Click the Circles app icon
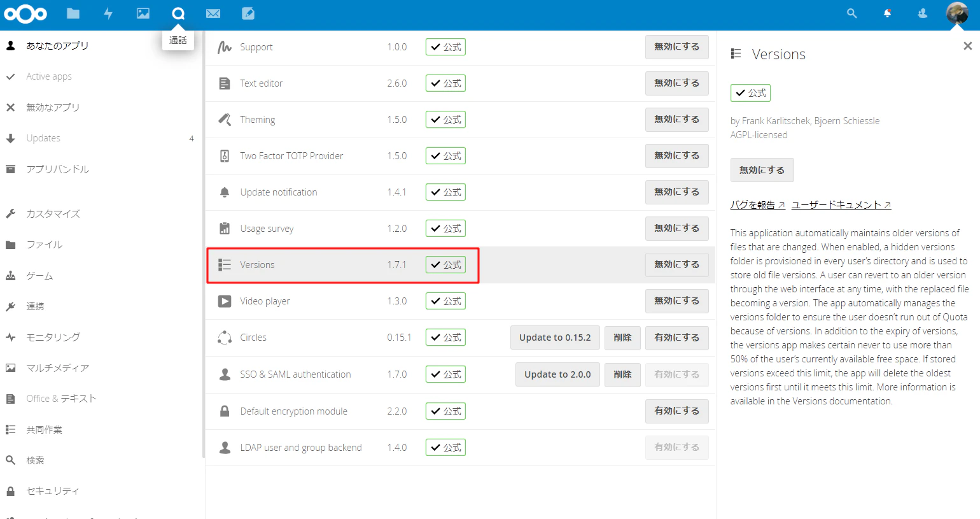 (225, 338)
